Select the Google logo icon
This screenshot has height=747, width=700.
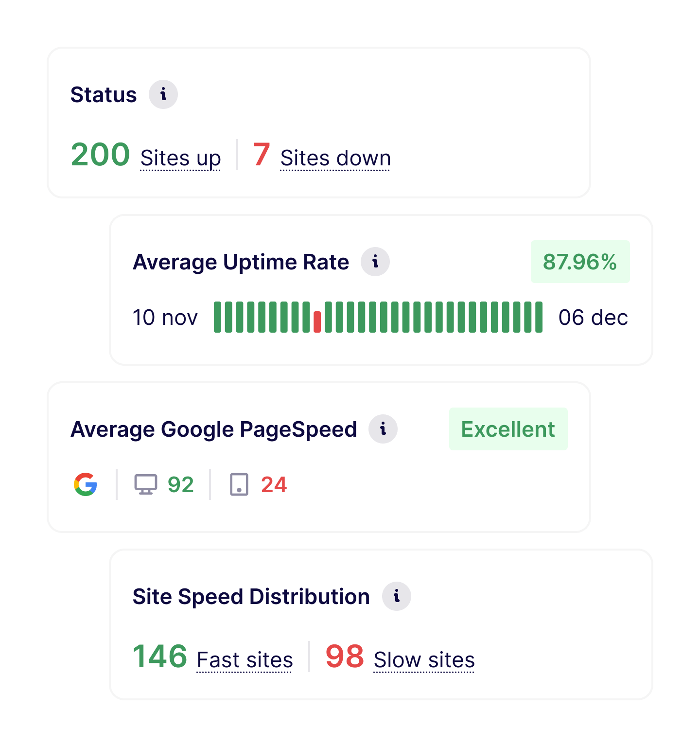coord(85,484)
